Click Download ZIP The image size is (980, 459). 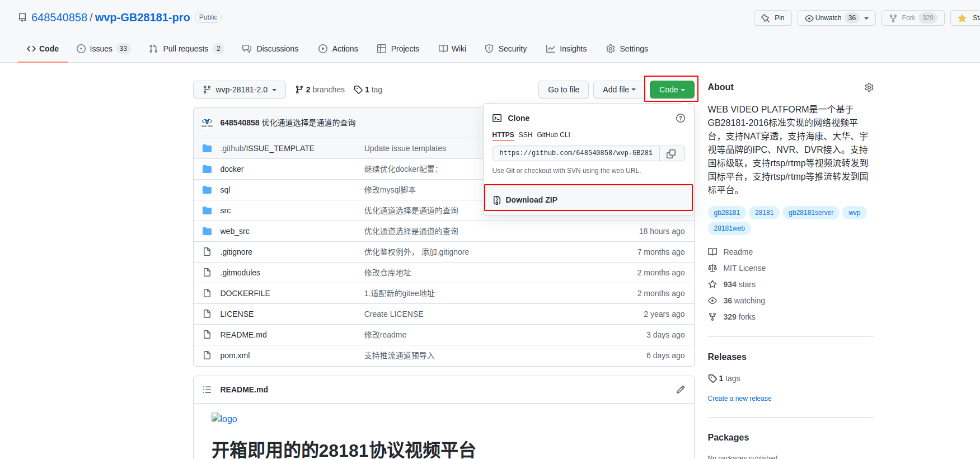[x=531, y=200]
